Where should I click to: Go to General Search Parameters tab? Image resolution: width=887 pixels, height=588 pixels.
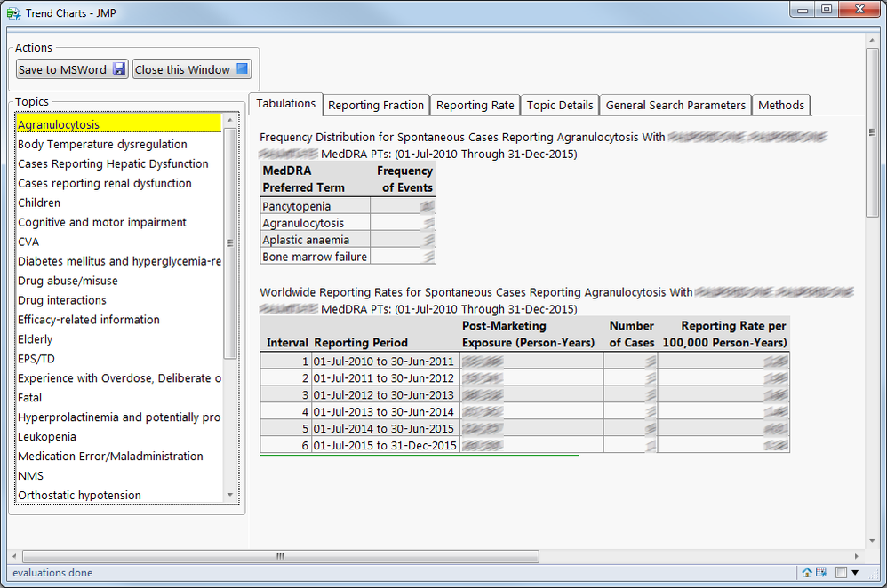click(675, 105)
